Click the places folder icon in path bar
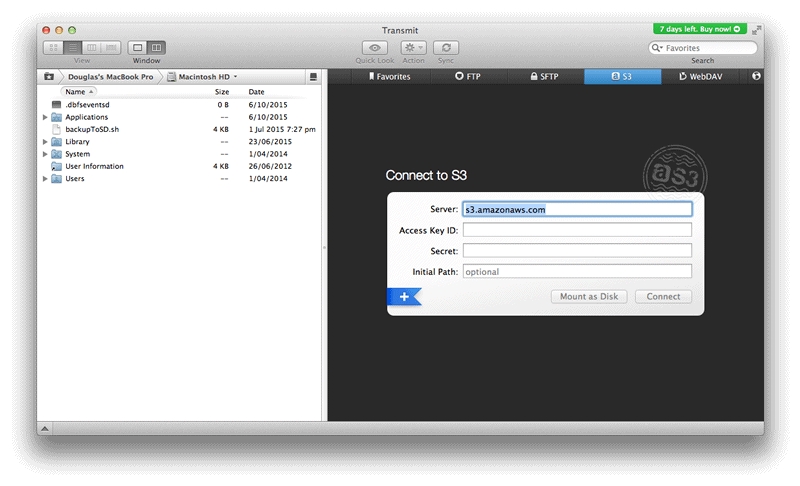The width and height of the screenshot is (800, 486). 49,76
